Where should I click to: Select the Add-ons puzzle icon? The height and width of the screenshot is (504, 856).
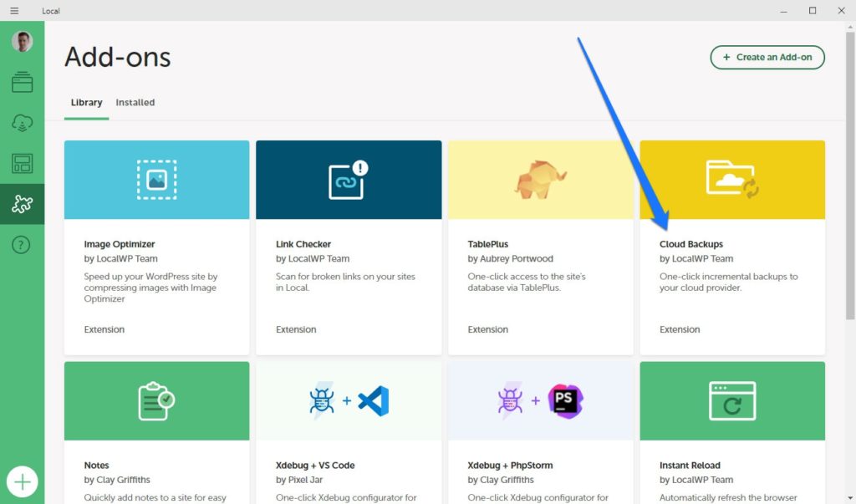[23, 204]
